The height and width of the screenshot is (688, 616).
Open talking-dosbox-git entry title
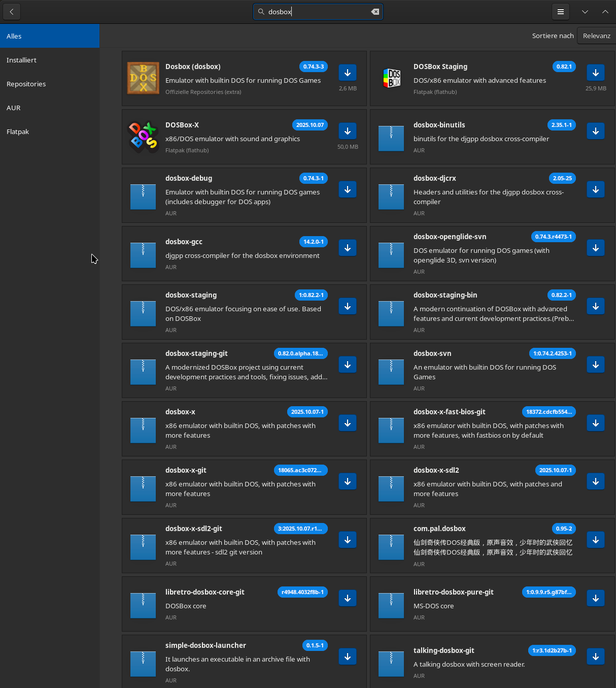[444, 650]
